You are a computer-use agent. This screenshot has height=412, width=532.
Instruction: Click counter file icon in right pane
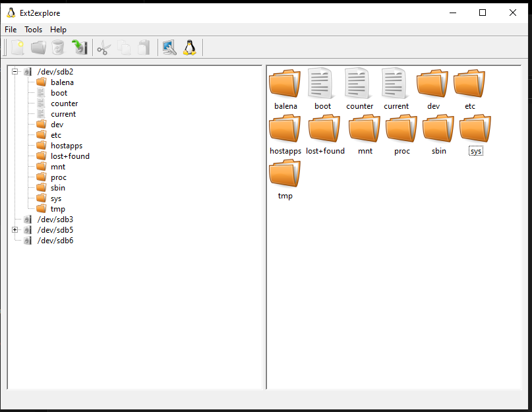[x=358, y=84]
